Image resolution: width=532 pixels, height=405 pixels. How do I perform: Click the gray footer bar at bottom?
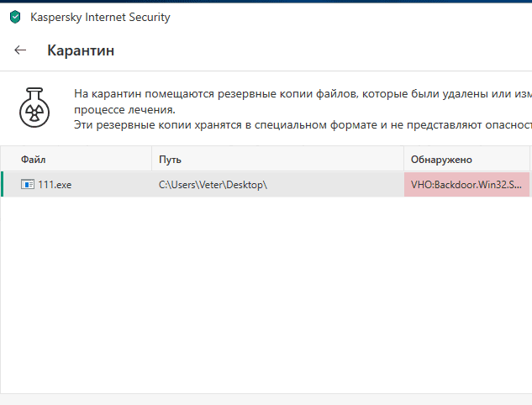point(266,399)
